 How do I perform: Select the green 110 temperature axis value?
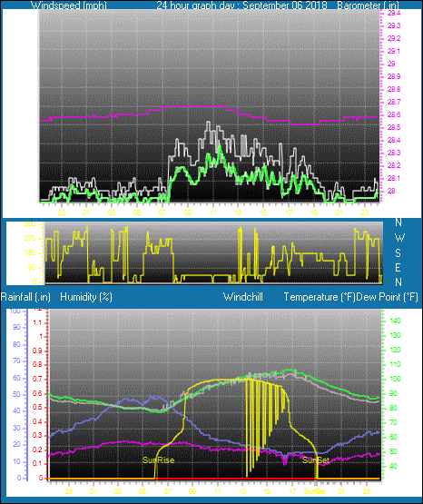click(395, 364)
